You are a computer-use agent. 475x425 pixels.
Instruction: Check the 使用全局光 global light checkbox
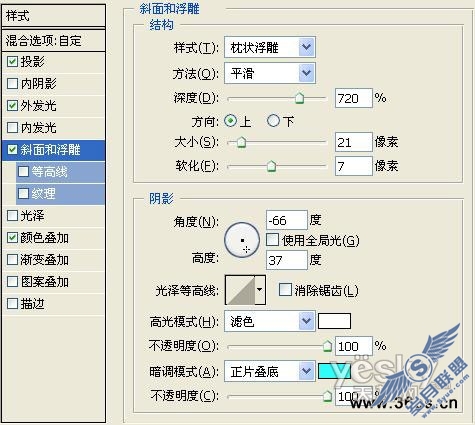pos(272,240)
